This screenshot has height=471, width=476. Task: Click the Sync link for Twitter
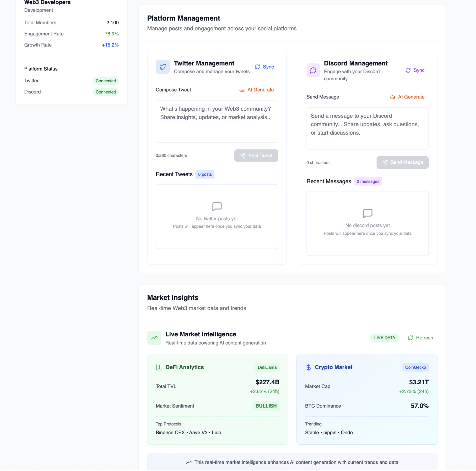click(x=264, y=67)
